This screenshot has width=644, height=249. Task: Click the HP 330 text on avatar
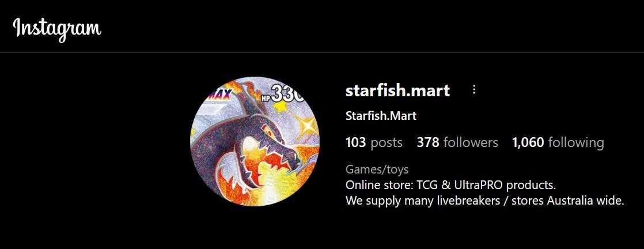[283, 95]
